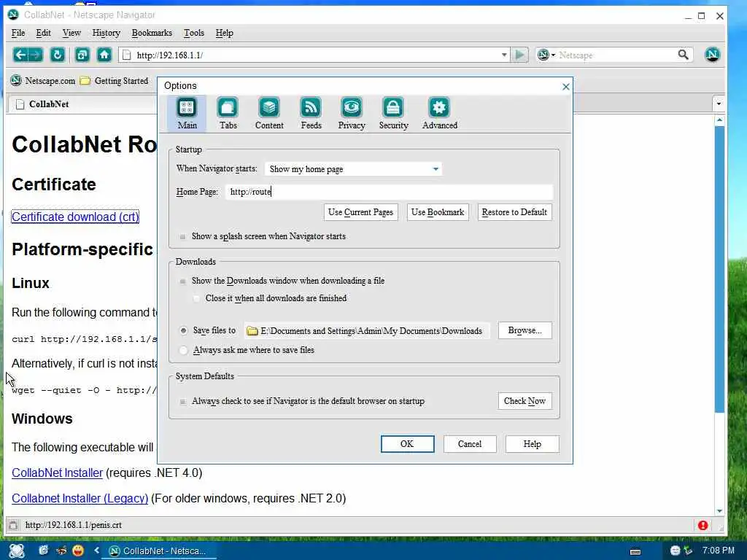Open the When Navigator starts dropdown

tap(353, 169)
